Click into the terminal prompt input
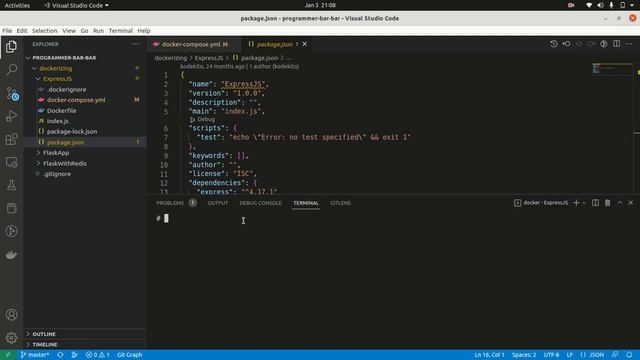Screen dimensions: 640x360 [x=167, y=218]
